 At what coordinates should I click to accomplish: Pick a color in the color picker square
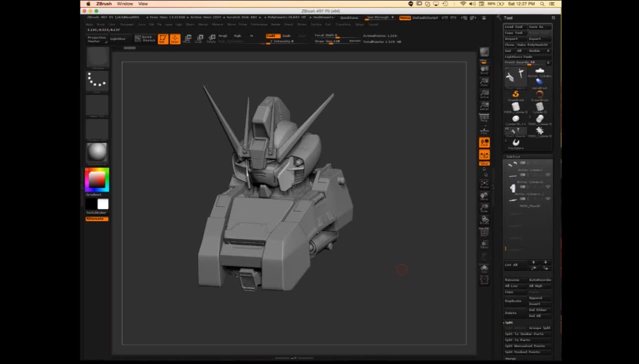[x=97, y=180]
